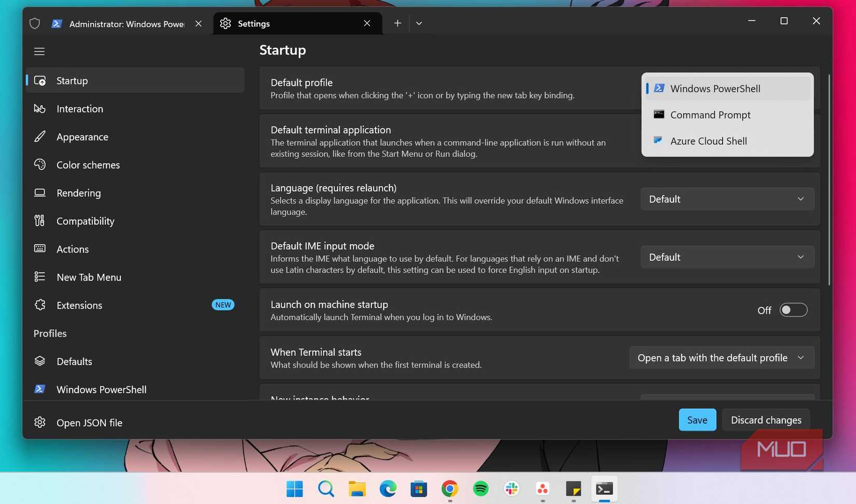Click the Actions keyboard icon

[x=40, y=249]
